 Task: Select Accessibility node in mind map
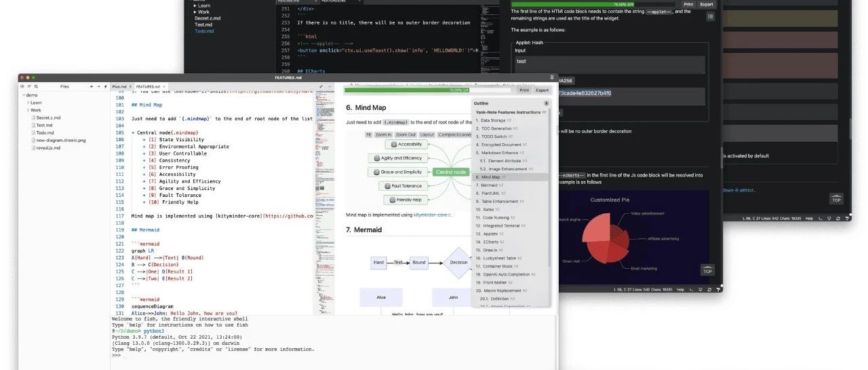click(406, 144)
